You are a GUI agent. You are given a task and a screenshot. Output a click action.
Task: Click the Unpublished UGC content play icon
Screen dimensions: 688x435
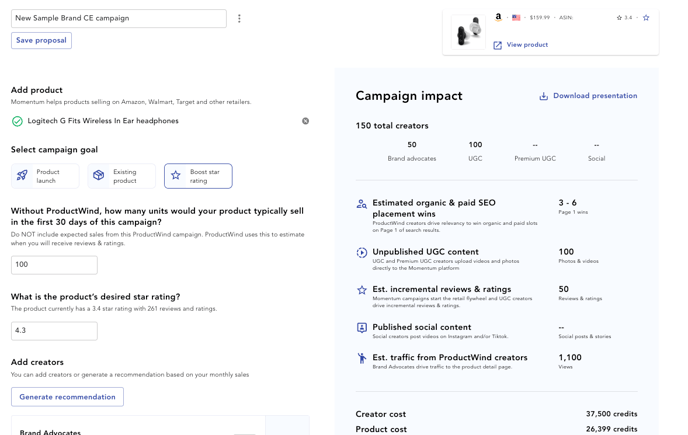[362, 253]
